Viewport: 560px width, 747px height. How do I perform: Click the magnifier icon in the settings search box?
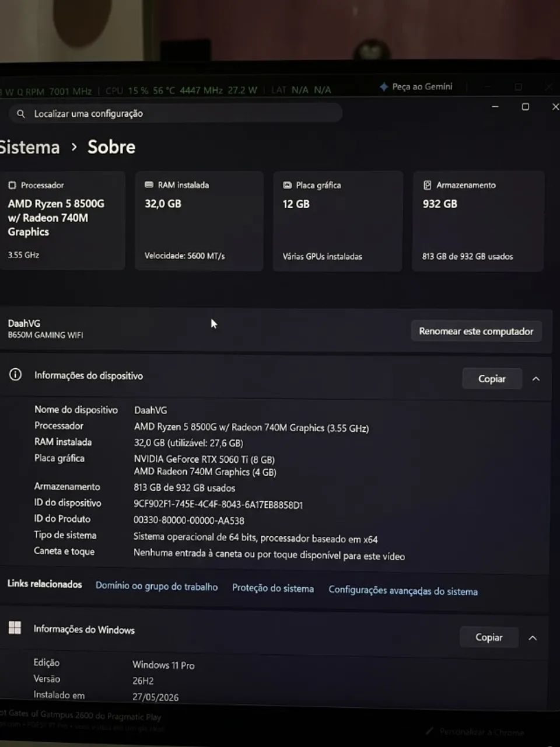21,114
